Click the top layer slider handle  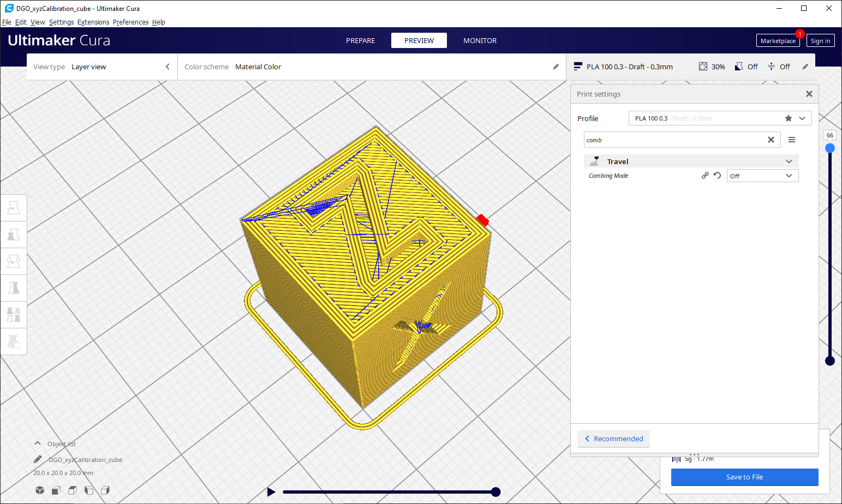830,148
